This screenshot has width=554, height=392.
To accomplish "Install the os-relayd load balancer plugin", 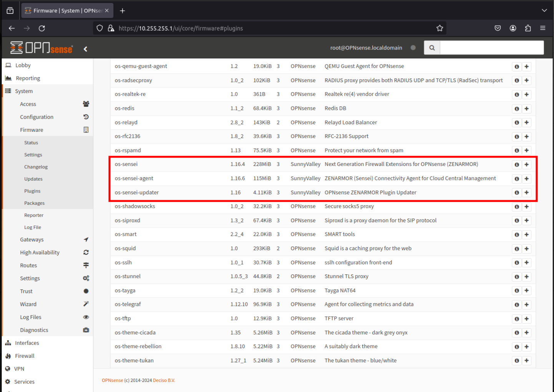I will (x=526, y=123).
